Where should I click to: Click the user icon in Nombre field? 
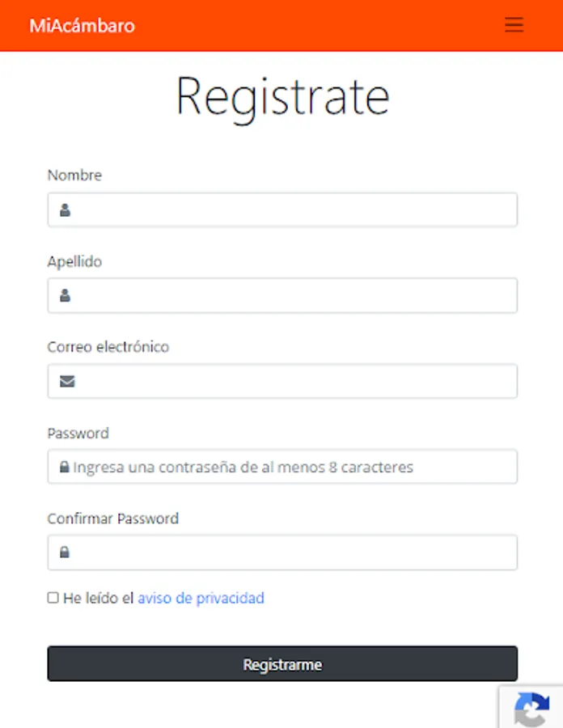[66, 210]
